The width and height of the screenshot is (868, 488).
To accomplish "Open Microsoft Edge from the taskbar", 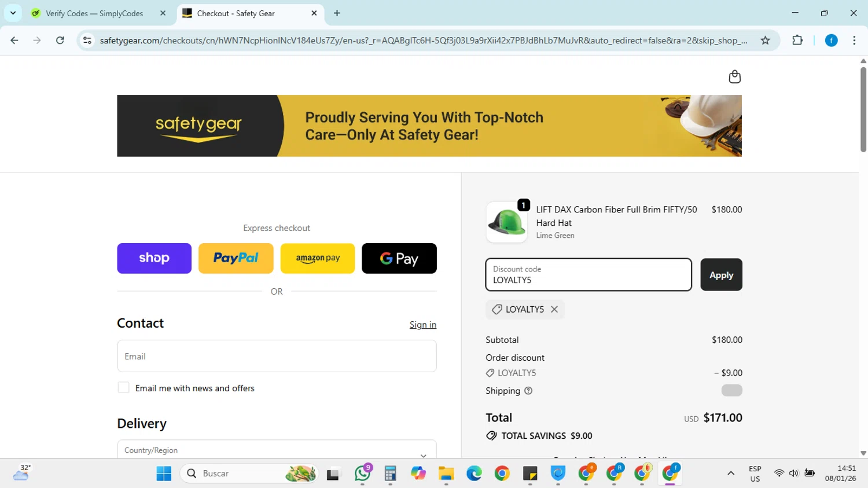I will click(474, 474).
